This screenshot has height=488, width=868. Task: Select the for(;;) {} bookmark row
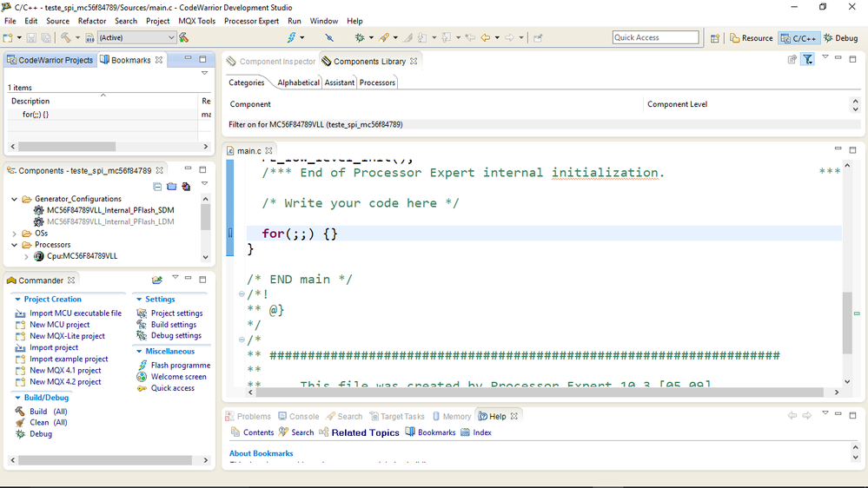[109, 115]
